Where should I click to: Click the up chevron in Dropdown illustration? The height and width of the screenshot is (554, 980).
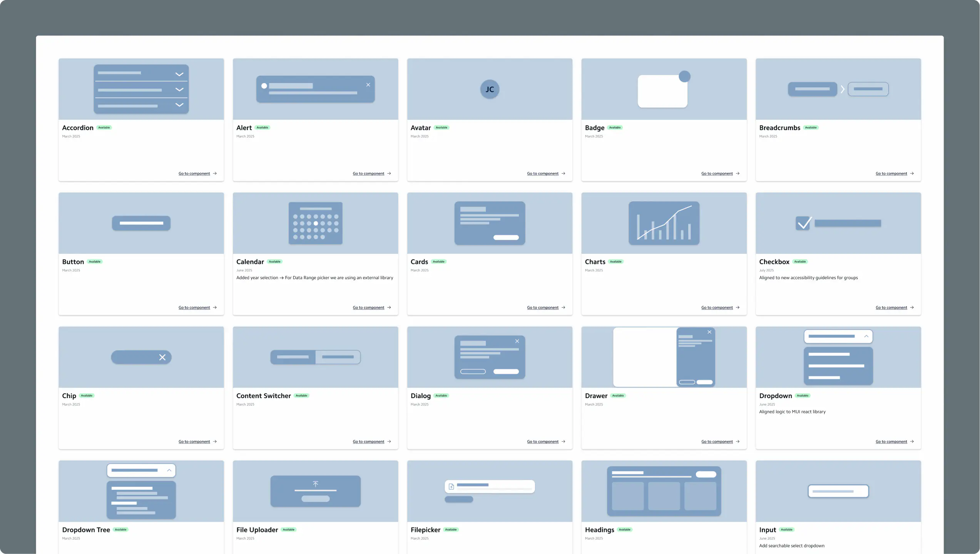point(866,336)
